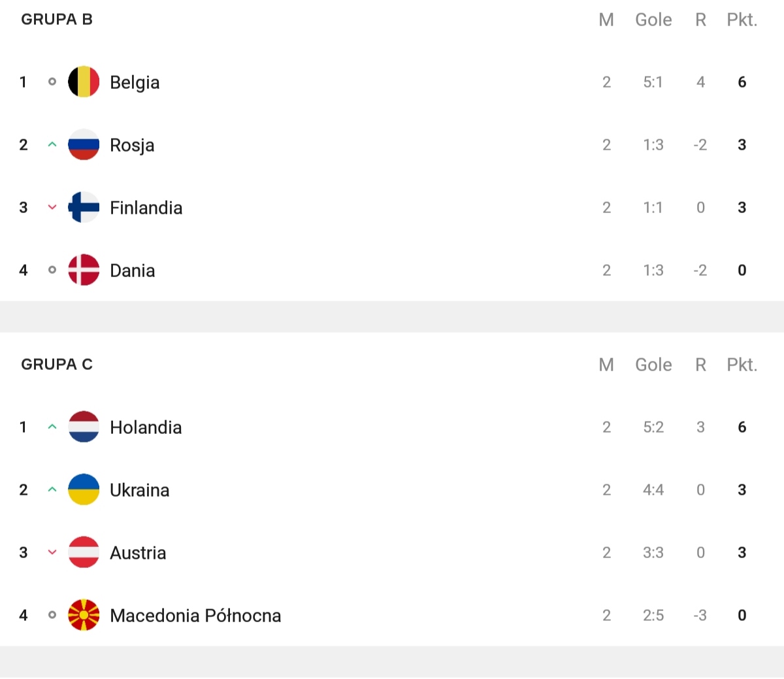Click the red down arrow beside Austria
The image size is (784, 679).
(x=52, y=552)
